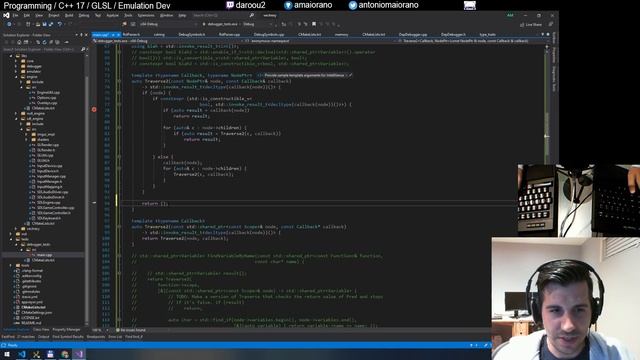Switch to the type_traits tab

(x=487, y=35)
